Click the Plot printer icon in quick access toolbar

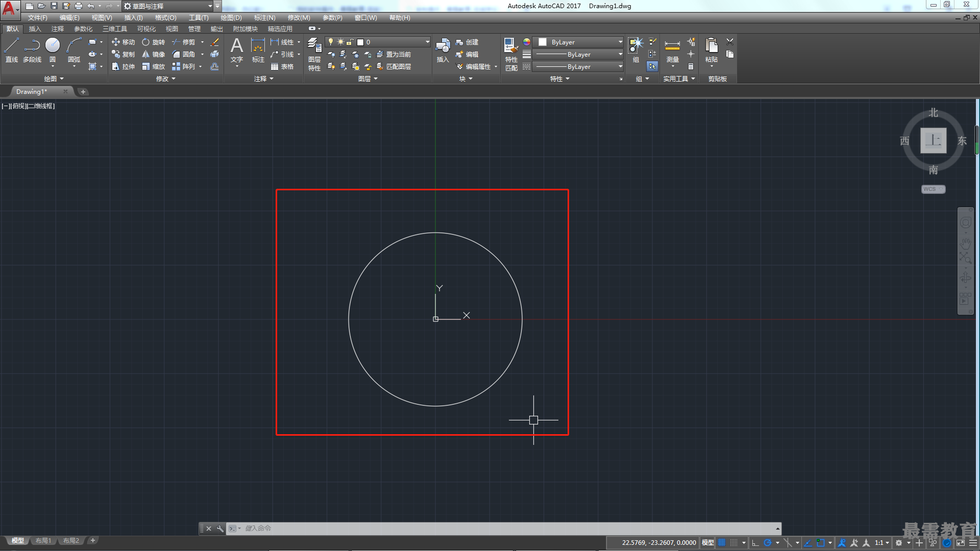coord(79,6)
